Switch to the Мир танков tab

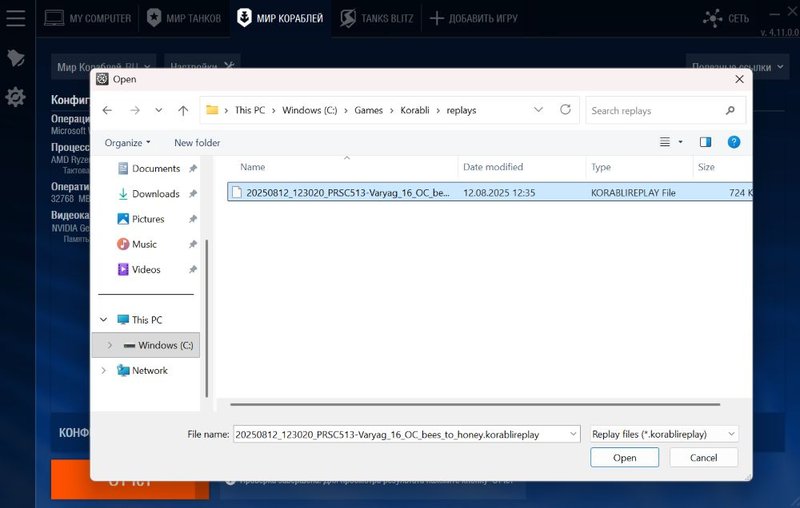coord(182,18)
